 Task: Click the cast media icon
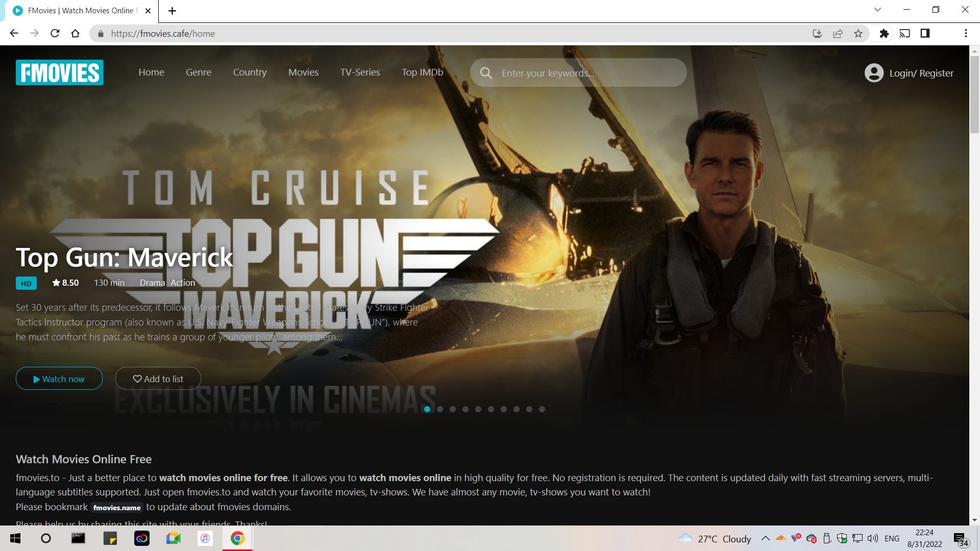pyautogui.click(x=904, y=34)
